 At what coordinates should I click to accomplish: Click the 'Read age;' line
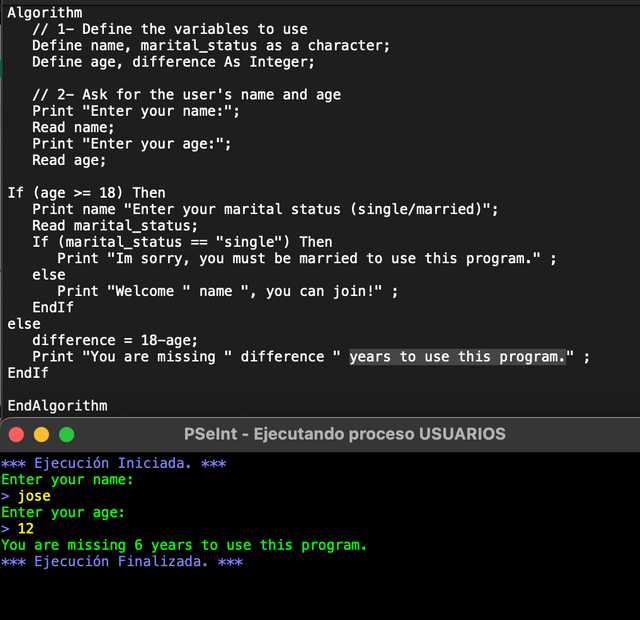(x=69, y=160)
